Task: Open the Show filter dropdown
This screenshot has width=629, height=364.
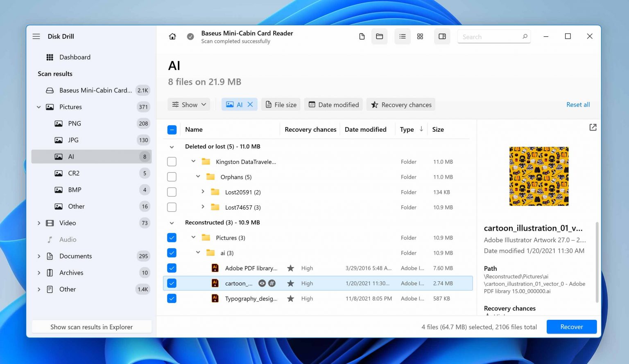Action: 189,104
